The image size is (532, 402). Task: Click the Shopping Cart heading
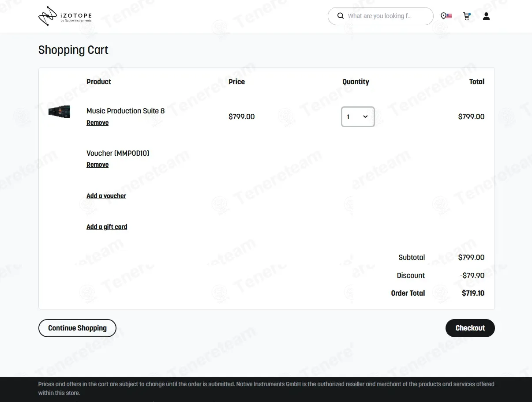pos(73,50)
